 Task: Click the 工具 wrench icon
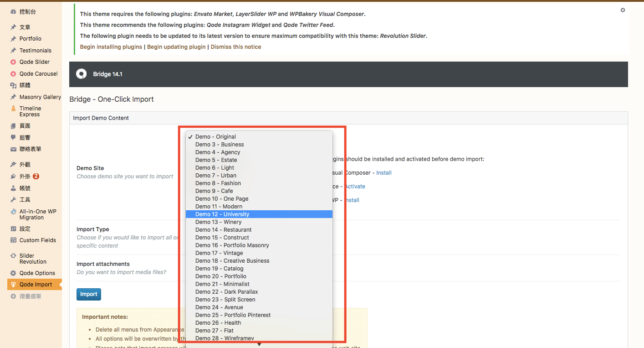13,200
